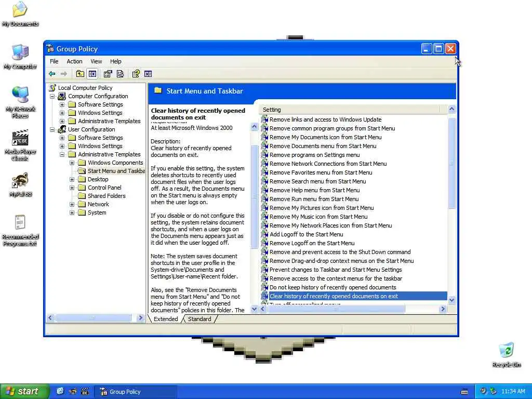Click policy icon beside Add Logoff to Start Menu
Viewport: 532px width, 399px height.
coord(264,234)
